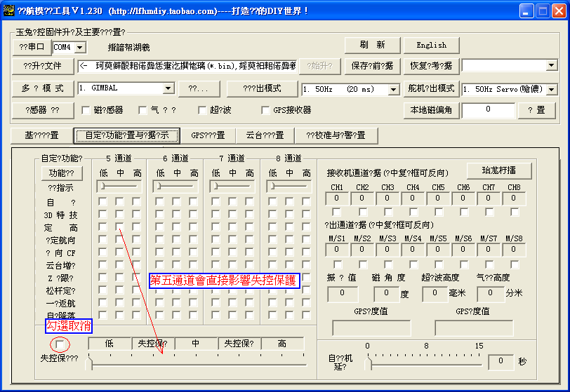Viewport: 570px width, 392px height.
Task: Click the multi-axis mode button (多?模式)
Action: pos(43,88)
